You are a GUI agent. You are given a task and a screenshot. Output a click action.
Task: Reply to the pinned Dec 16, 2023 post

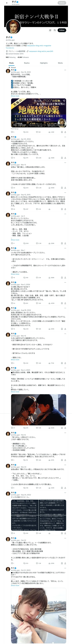click(12, 132)
